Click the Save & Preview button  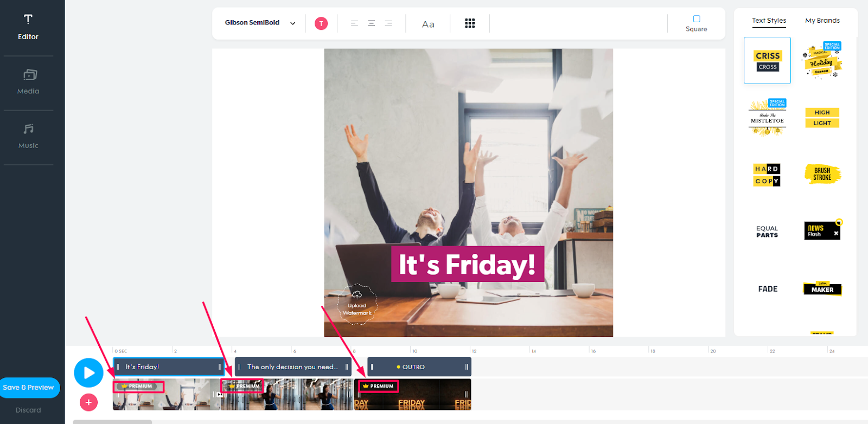click(29, 387)
